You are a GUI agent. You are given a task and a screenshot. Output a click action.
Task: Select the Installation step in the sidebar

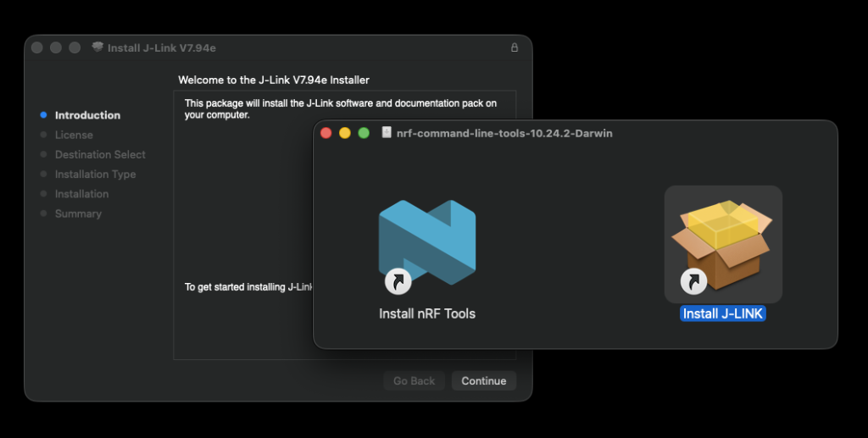(x=81, y=193)
